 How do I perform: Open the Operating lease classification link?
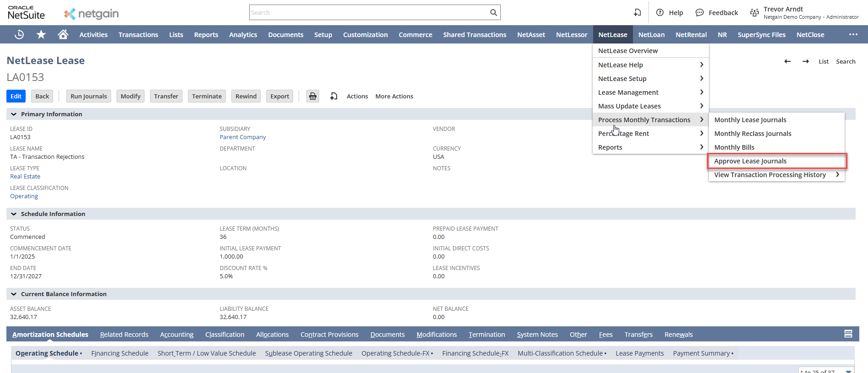[x=24, y=196]
